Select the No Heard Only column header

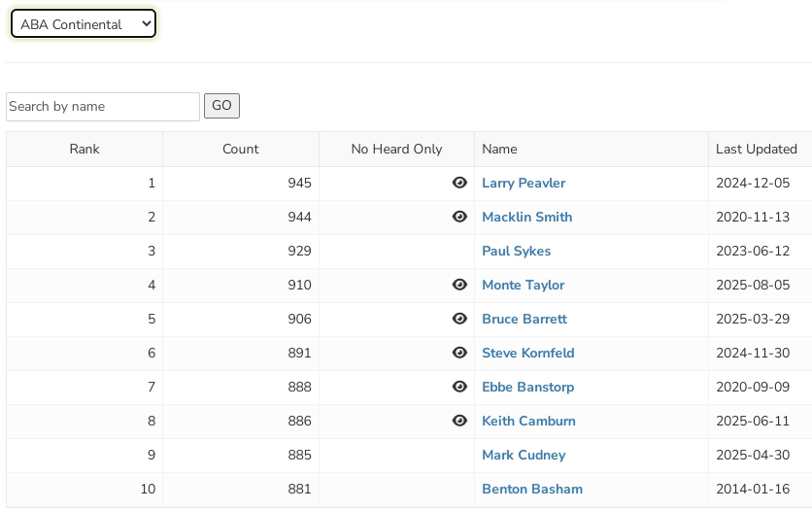(x=396, y=149)
